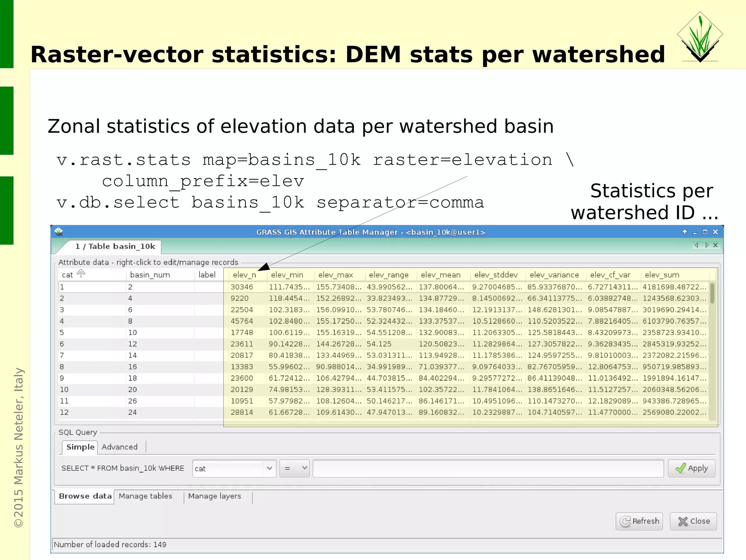The image size is (746, 560).
Task: Click the elev_range column header
Action: pos(390,275)
